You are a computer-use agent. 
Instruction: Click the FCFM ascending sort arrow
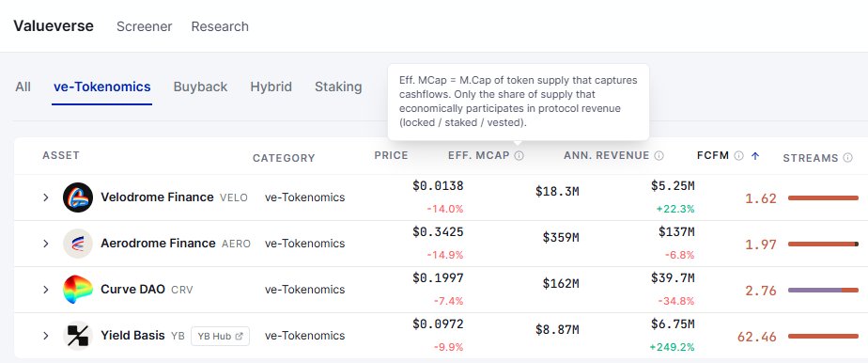[754, 156]
